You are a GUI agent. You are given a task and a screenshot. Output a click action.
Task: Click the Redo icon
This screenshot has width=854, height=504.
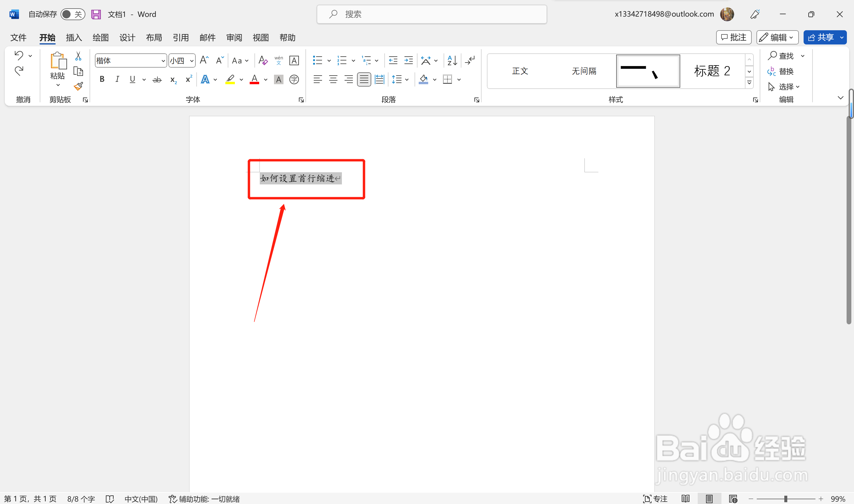tap(19, 71)
